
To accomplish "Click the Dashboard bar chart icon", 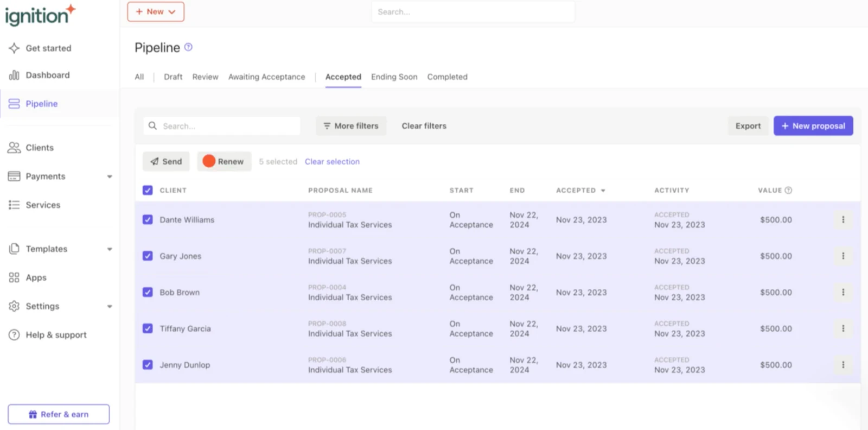I will coord(14,75).
